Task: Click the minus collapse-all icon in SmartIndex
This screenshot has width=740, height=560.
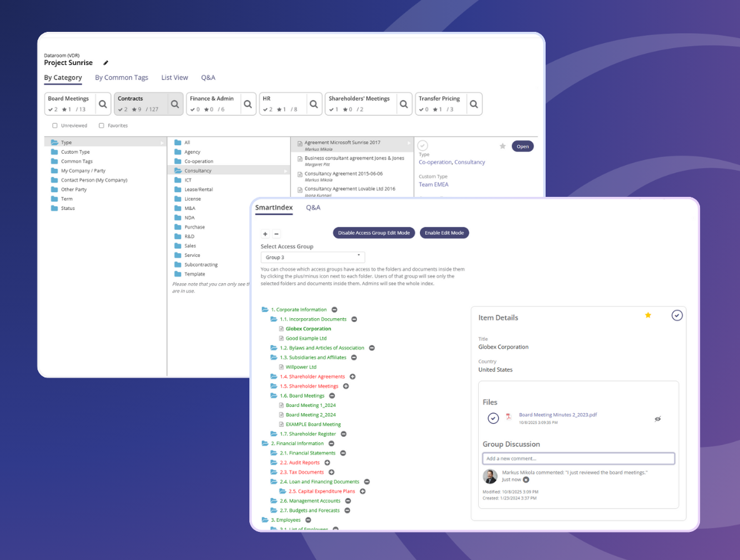Action: click(x=276, y=234)
